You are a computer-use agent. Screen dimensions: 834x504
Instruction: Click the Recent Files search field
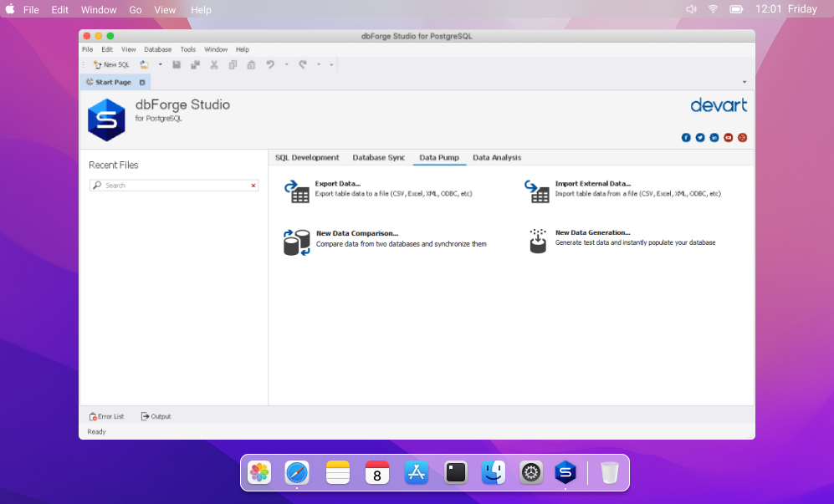pyautogui.click(x=174, y=186)
